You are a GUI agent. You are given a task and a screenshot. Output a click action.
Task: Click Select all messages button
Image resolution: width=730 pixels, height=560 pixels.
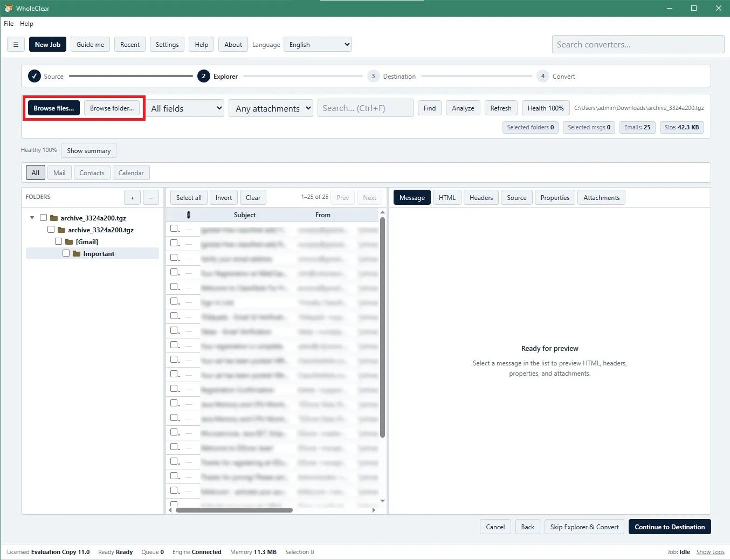pyautogui.click(x=189, y=198)
